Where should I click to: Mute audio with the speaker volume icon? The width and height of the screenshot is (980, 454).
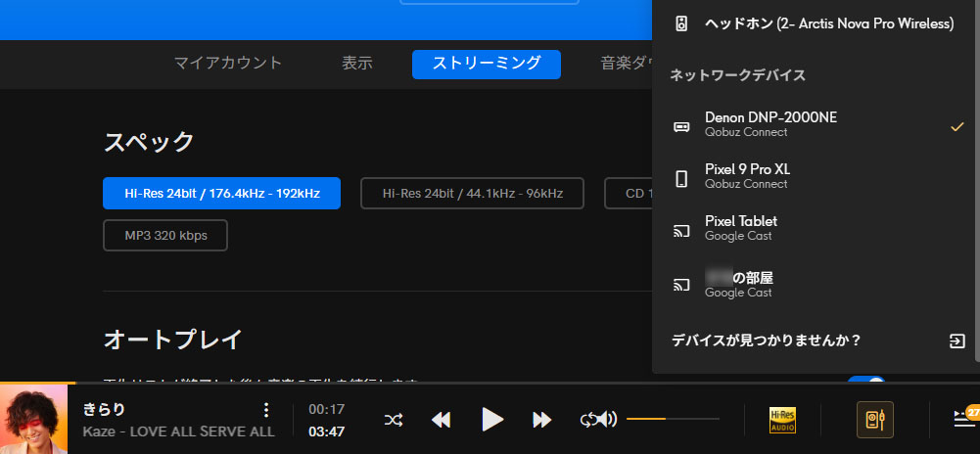point(606,419)
